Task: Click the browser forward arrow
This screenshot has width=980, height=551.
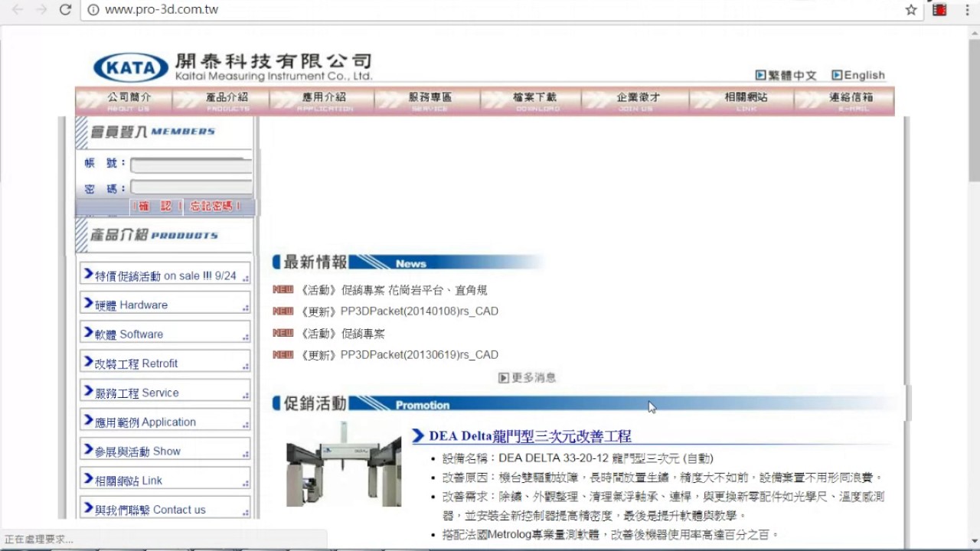Action: tap(41, 10)
